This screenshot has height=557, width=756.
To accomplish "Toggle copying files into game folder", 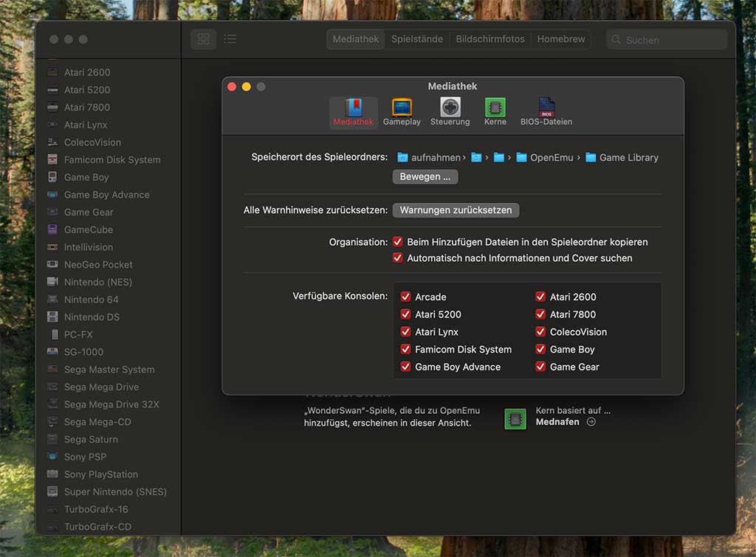I will point(398,241).
